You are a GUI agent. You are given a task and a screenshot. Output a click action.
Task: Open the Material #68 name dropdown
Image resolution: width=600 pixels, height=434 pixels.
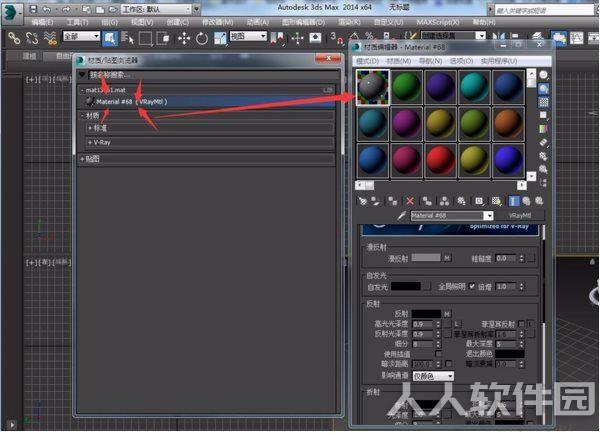pos(489,216)
